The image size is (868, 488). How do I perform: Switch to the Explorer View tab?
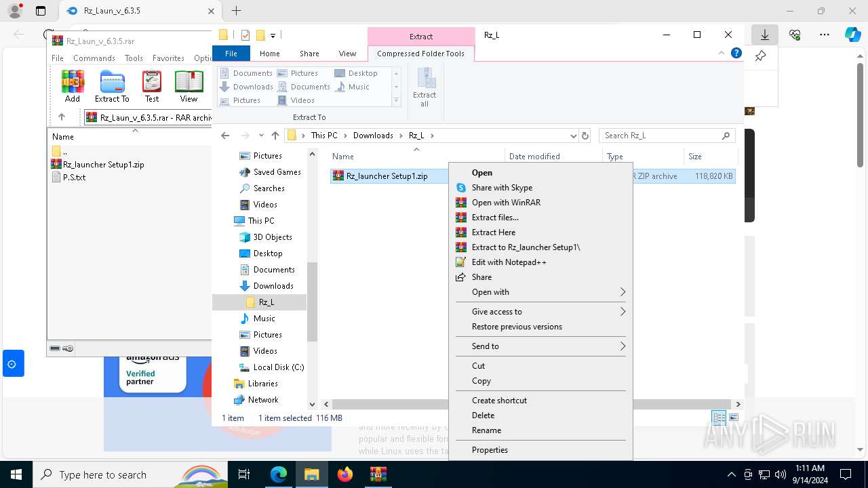[x=347, y=54]
